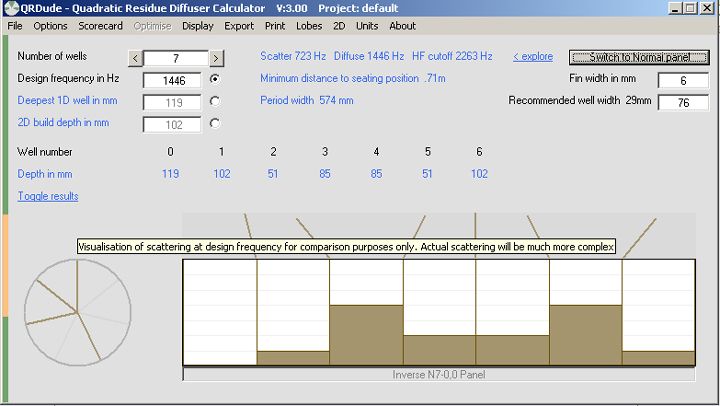Open the Print menu
The image size is (720, 406).
pyautogui.click(x=275, y=26)
